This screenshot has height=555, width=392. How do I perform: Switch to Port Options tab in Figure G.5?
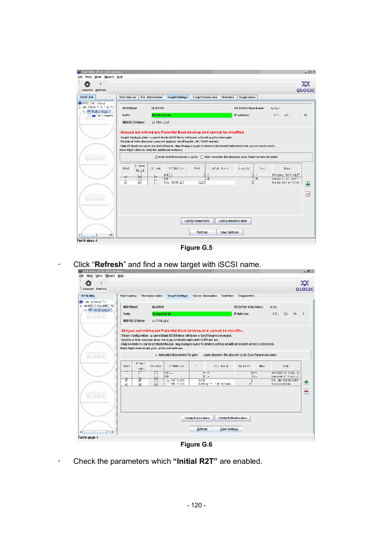point(128,97)
